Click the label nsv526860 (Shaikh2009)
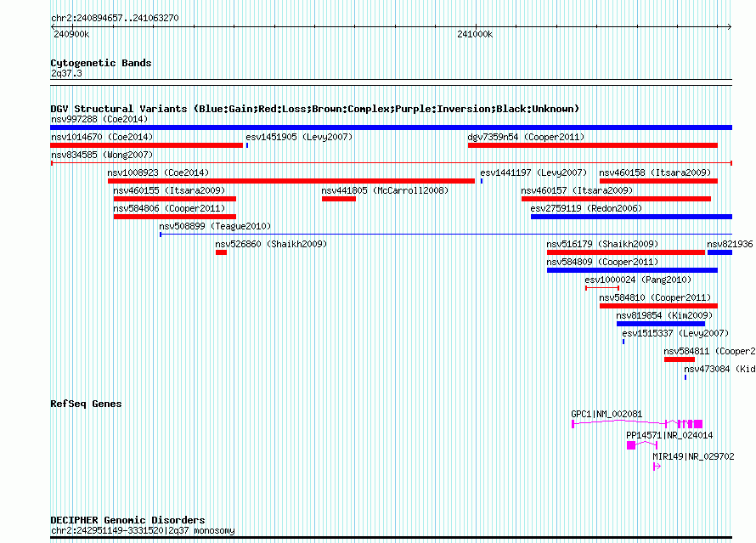This screenshot has width=756, height=543. (271, 244)
